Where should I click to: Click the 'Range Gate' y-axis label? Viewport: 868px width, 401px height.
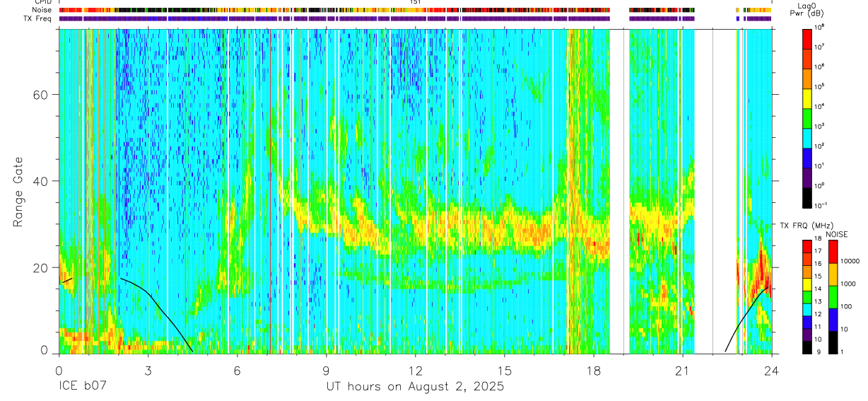(18, 191)
